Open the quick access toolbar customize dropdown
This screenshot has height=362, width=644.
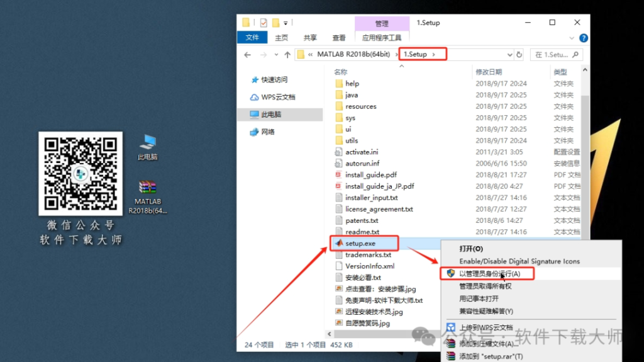pyautogui.click(x=286, y=23)
